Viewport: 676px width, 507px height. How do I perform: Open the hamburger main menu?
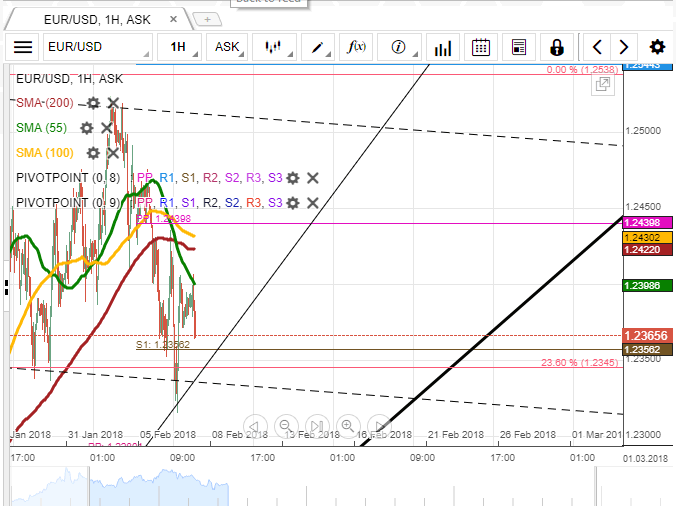click(x=23, y=47)
